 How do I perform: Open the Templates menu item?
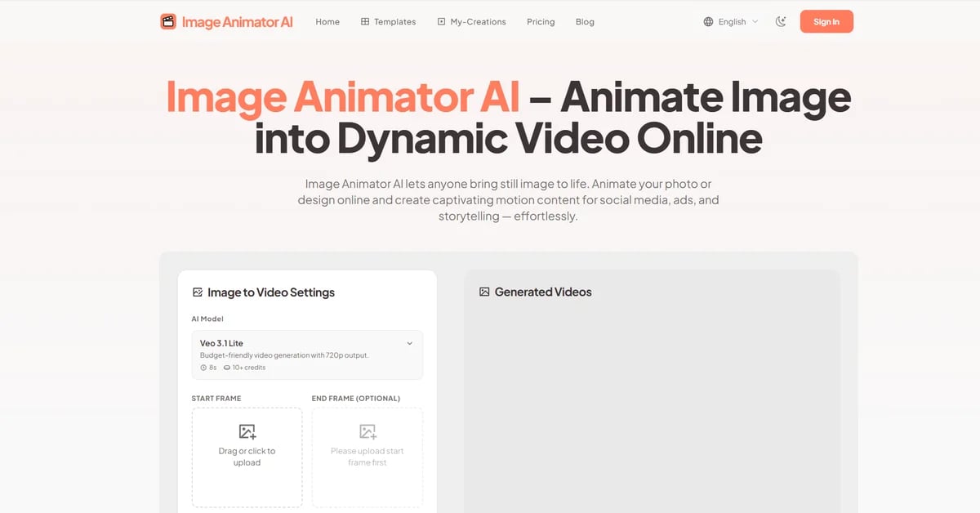point(388,22)
